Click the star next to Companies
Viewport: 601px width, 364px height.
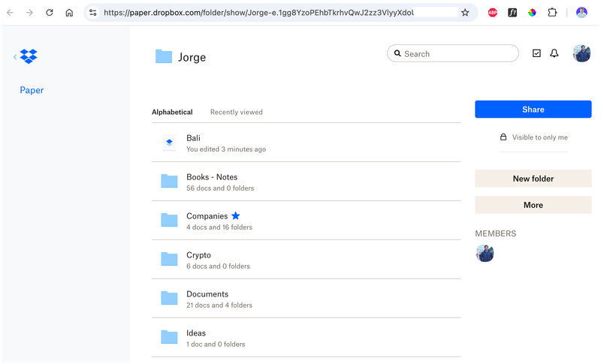pos(236,216)
